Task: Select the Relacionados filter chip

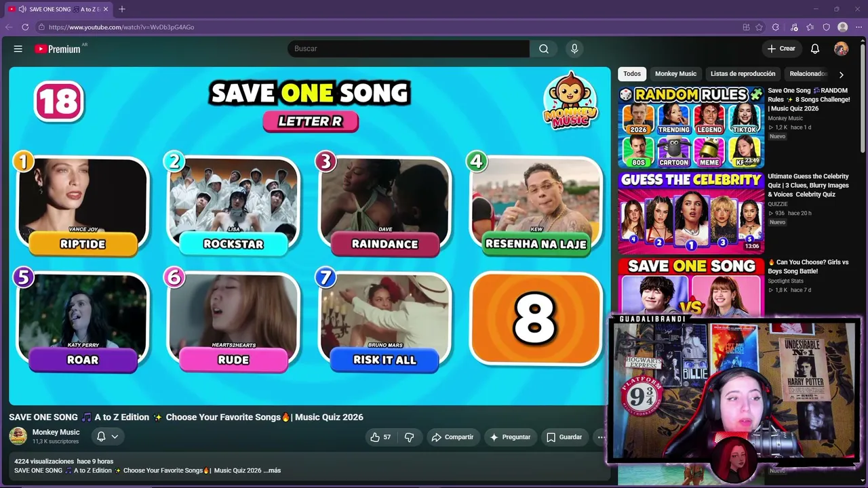Action: [807, 74]
